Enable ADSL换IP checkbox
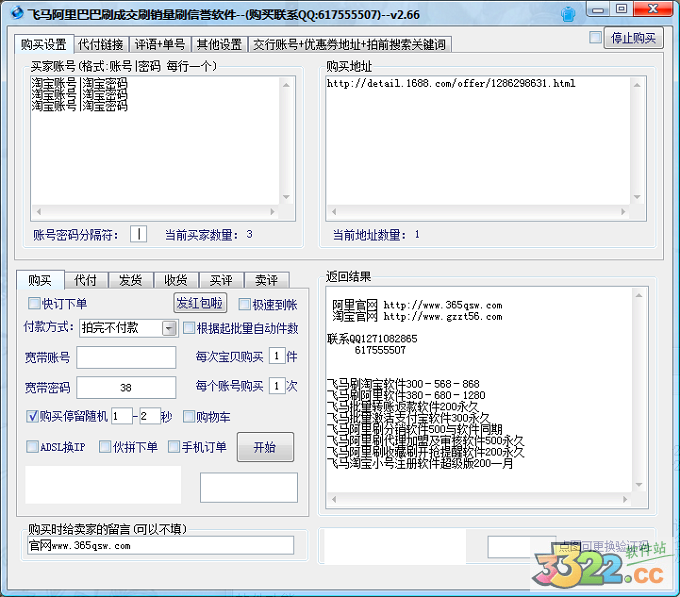 (32, 447)
